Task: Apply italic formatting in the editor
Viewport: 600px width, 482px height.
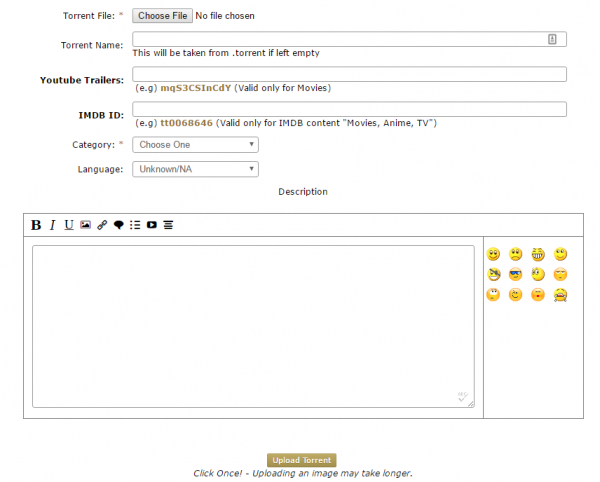Action: (53, 225)
